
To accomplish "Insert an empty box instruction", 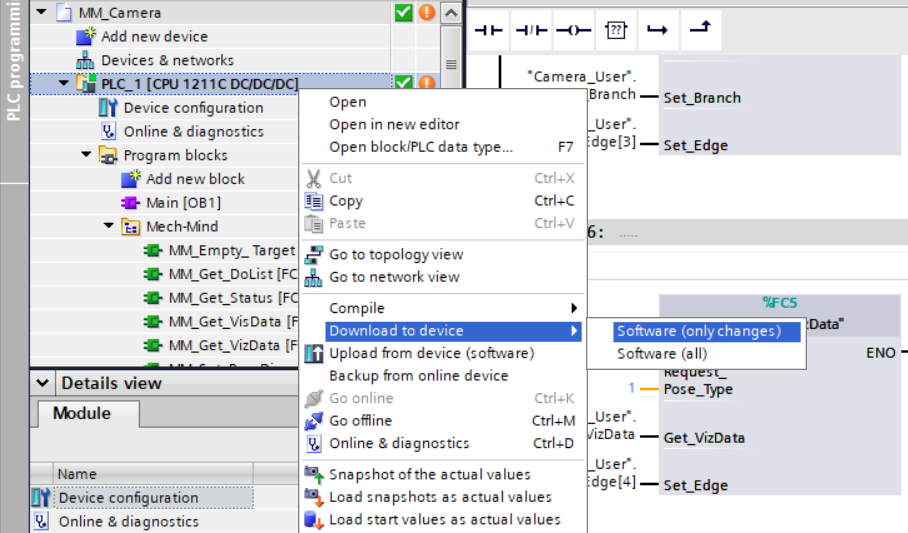I will (x=616, y=30).
